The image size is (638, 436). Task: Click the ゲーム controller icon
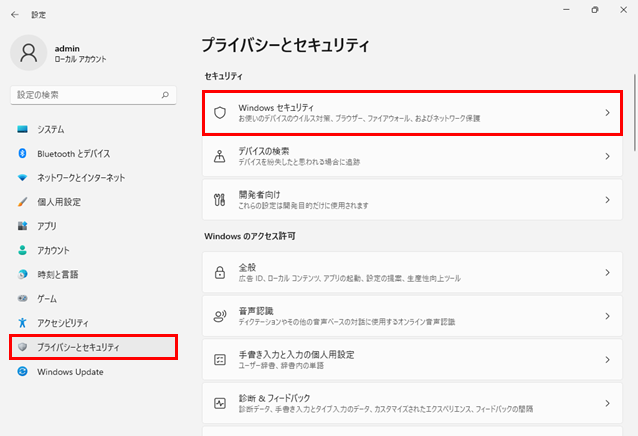pyautogui.click(x=22, y=299)
